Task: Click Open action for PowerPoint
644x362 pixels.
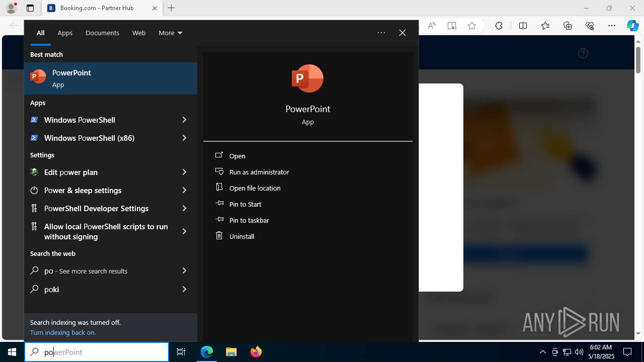Action: [237, 156]
